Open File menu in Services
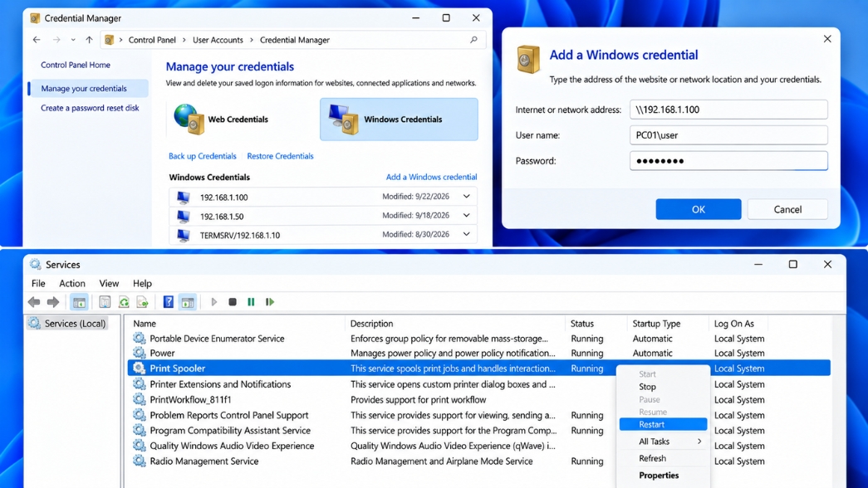Viewport: 868px width, 488px height. click(38, 283)
